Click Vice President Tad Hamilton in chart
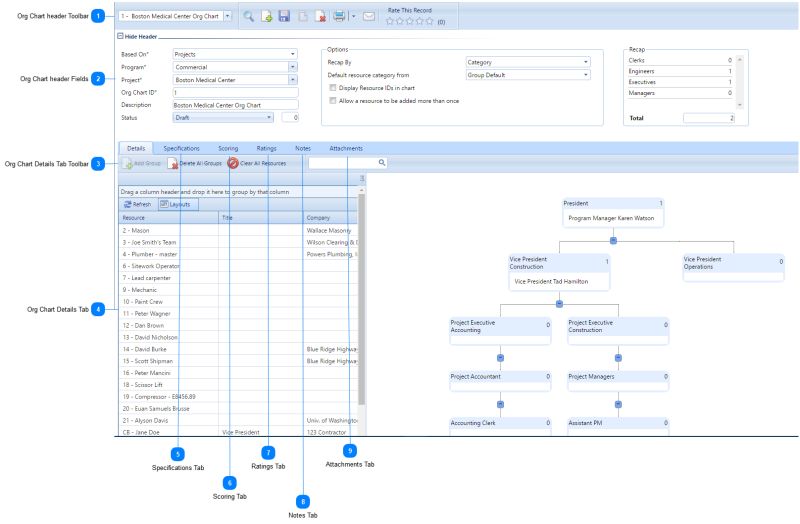This screenshot has width=800, height=524. coord(551,282)
